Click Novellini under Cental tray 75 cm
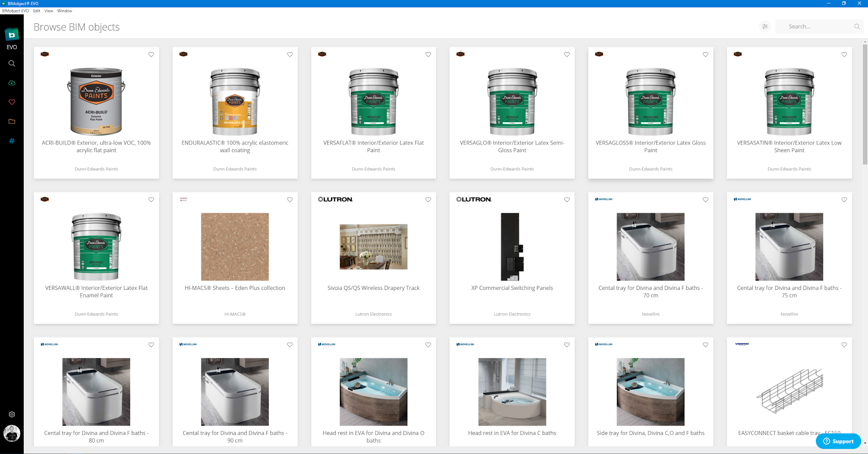868x454 pixels. tap(789, 314)
